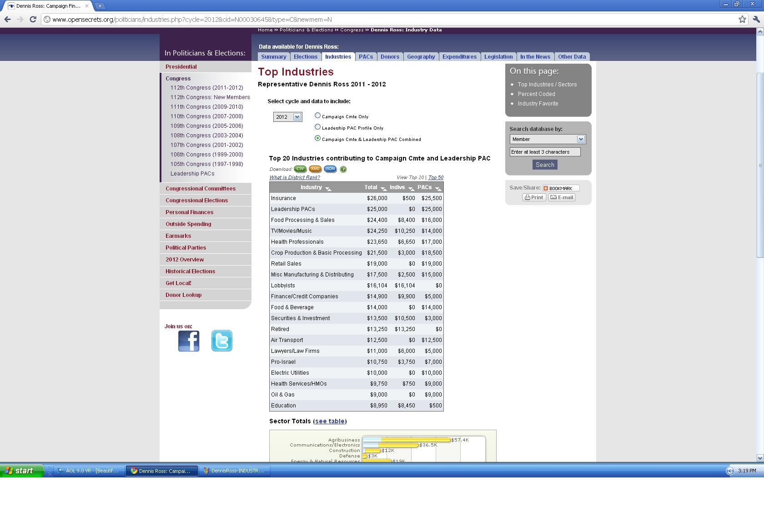The width and height of the screenshot is (764, 532).
Task: Click the Bookmark share button
Action: click(561, 188)
